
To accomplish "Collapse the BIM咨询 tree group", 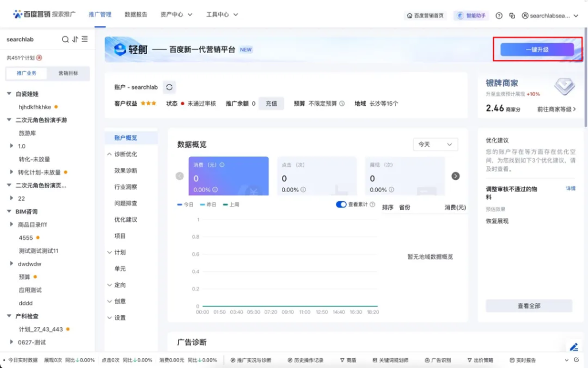I will [x=9, y=212].
